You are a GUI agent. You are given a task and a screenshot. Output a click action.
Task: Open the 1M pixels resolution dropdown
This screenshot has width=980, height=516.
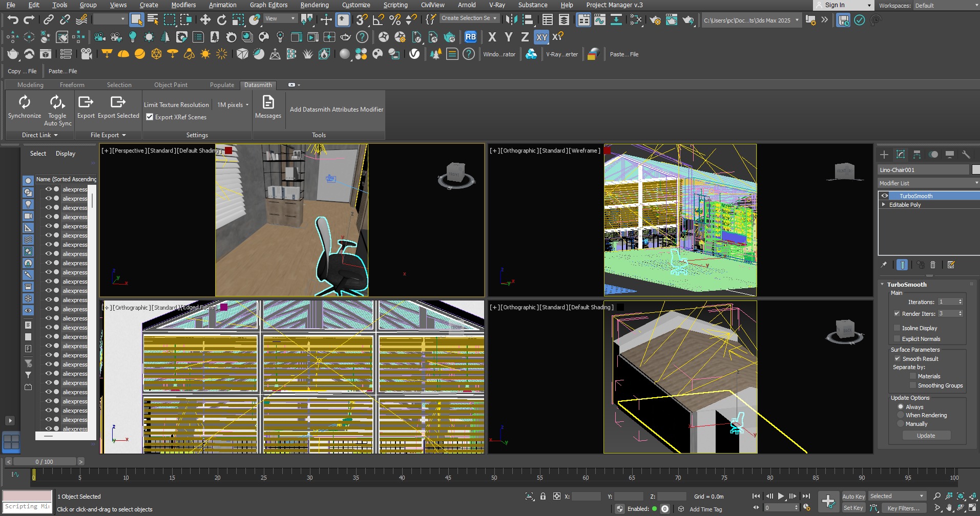(x=233, y=104)
